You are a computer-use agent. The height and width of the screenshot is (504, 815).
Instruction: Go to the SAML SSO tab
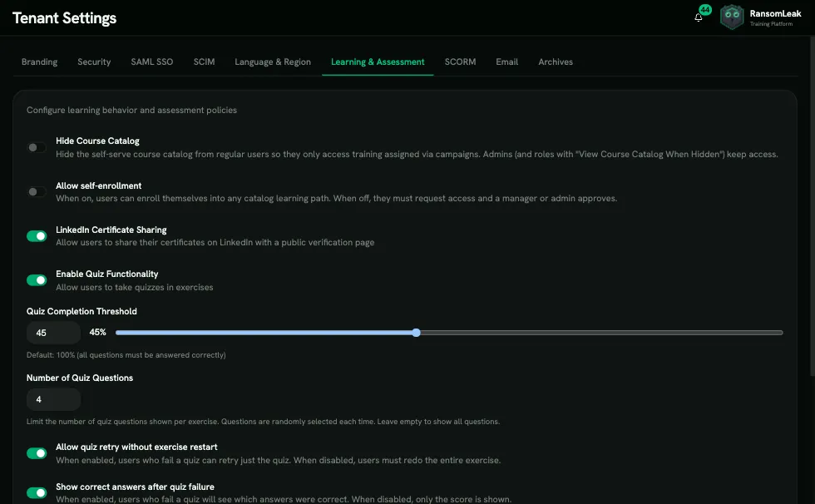[151, 62]
